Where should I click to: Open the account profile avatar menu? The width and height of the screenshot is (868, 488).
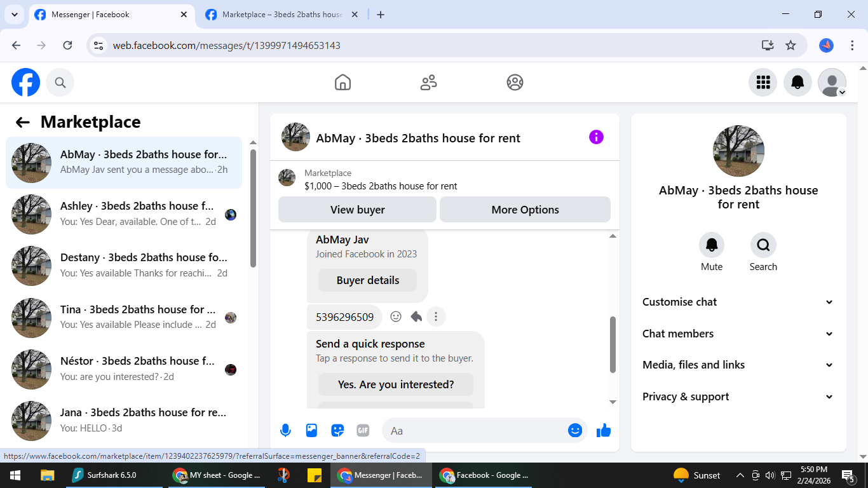click(x=832, y=83)
